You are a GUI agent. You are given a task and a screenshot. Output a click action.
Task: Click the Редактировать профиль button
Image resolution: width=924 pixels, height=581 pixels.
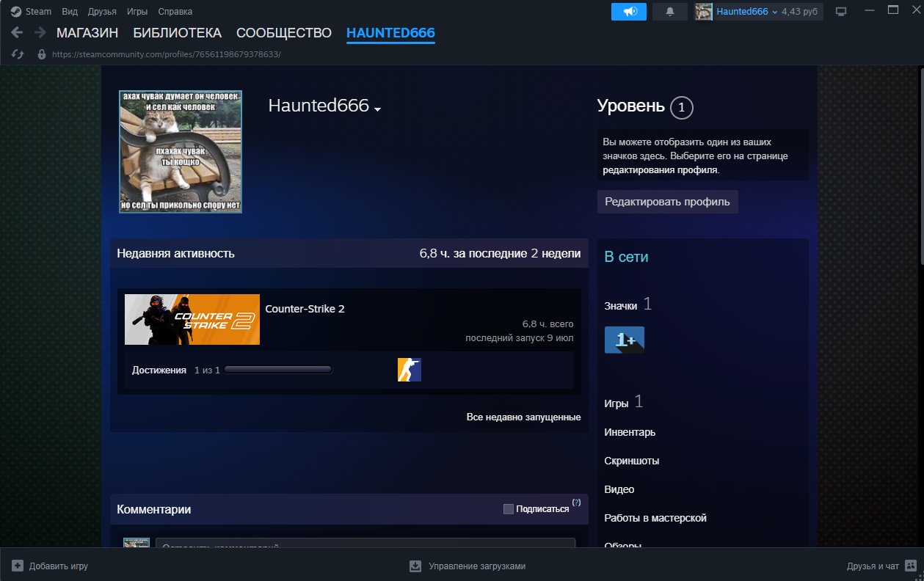click(667, 202)
